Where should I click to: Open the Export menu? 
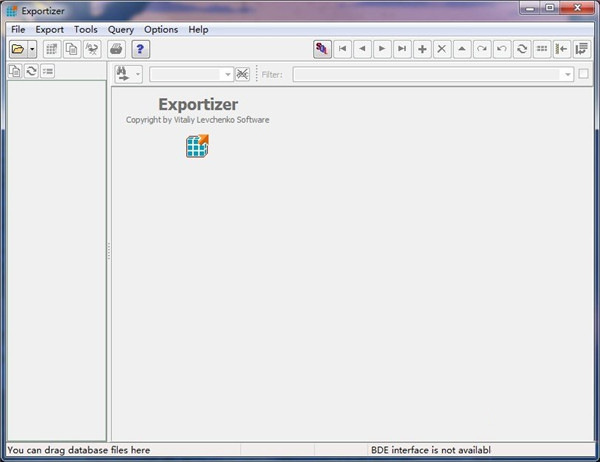(x=49, y=29)
